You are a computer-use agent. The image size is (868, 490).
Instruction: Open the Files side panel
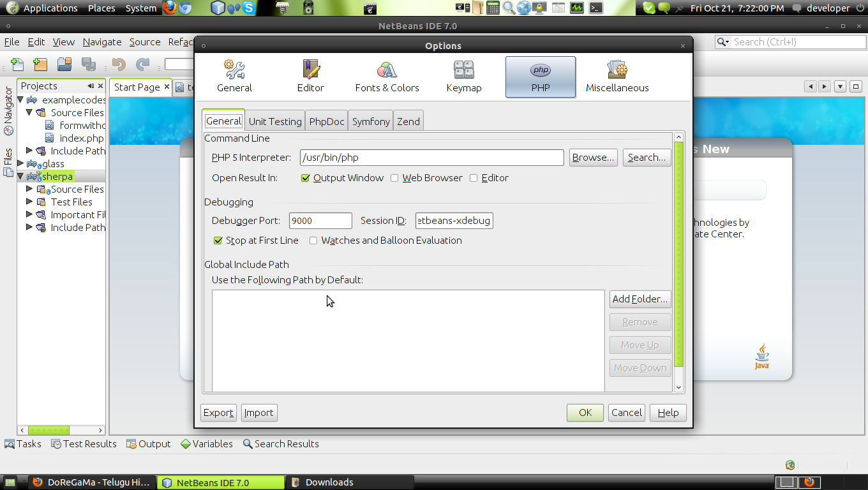8,162
